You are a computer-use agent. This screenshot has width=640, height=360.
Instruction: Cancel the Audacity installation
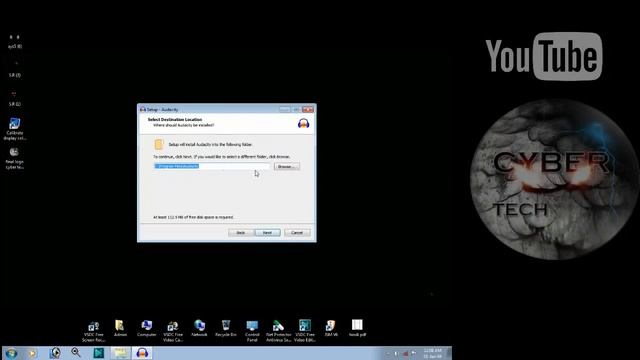click(297, 233)
